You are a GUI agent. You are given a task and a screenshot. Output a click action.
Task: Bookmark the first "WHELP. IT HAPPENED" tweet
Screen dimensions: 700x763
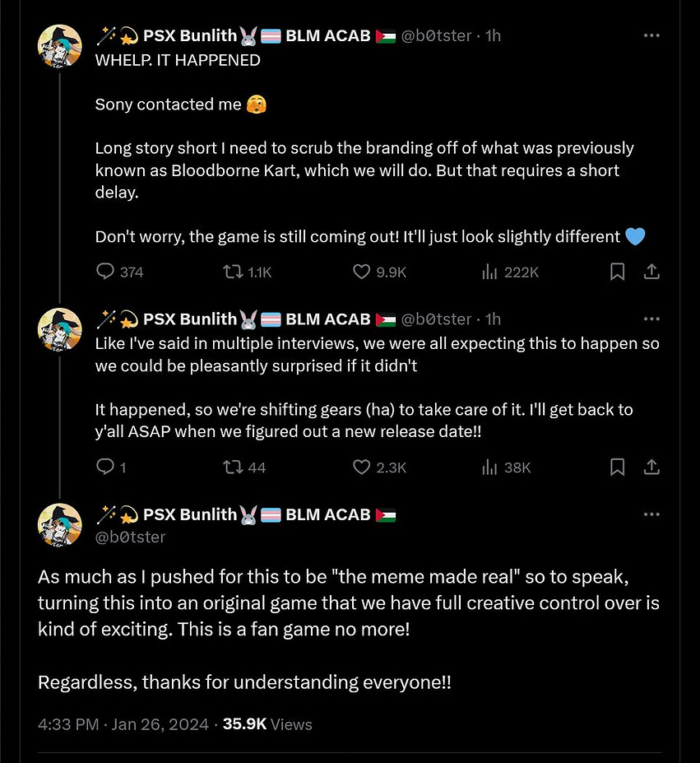coord(617,272)
